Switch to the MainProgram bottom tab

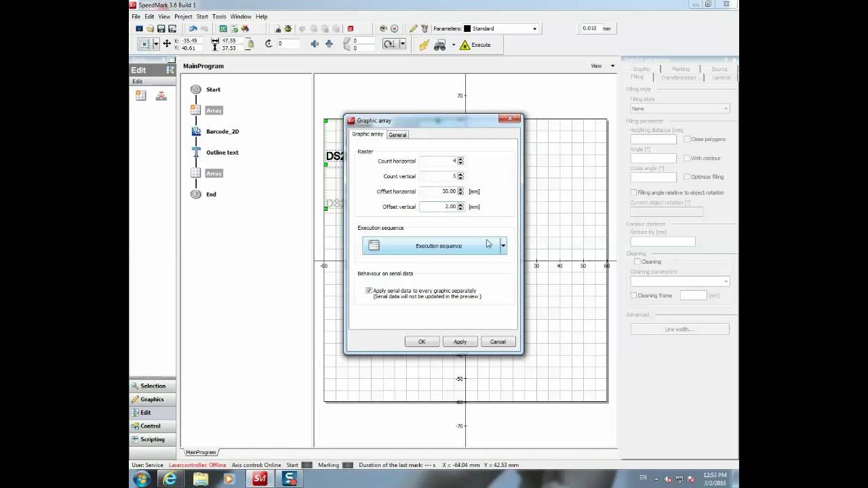201,452
